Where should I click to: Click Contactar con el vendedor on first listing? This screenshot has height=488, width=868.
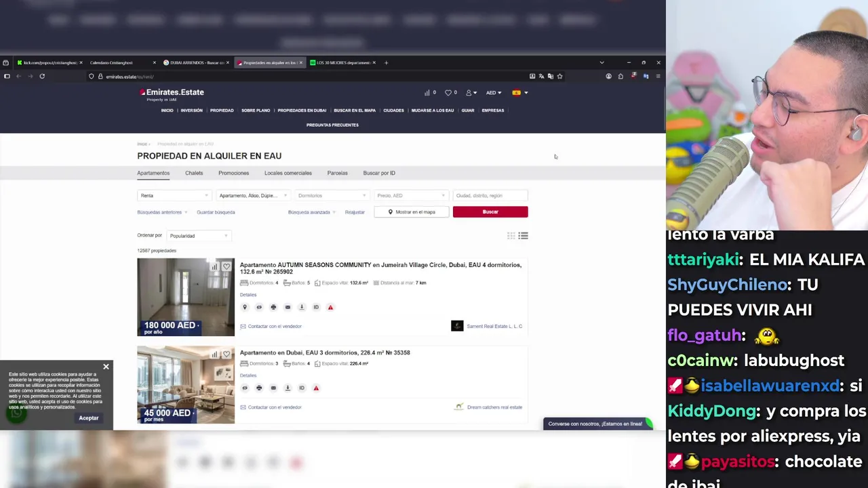(271, 326)
